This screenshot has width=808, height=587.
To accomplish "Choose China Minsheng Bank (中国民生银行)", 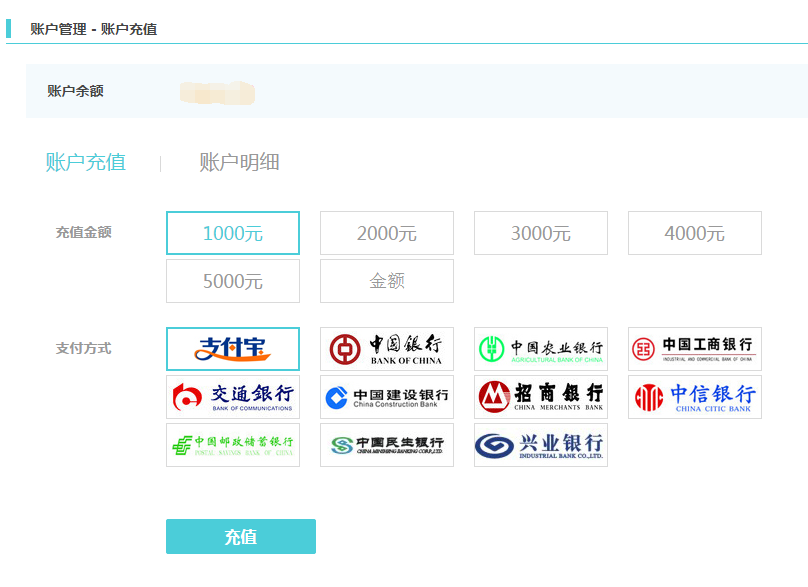I will point(387,445).
